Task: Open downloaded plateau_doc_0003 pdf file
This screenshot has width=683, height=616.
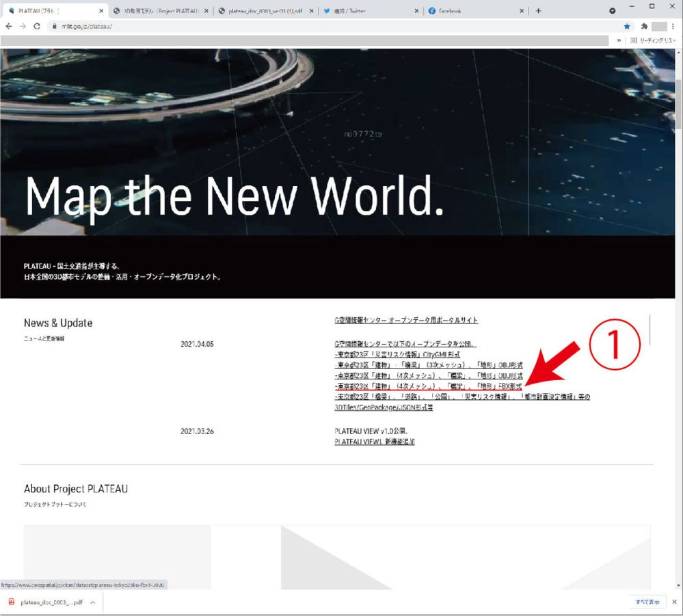Action: (51, 602)
